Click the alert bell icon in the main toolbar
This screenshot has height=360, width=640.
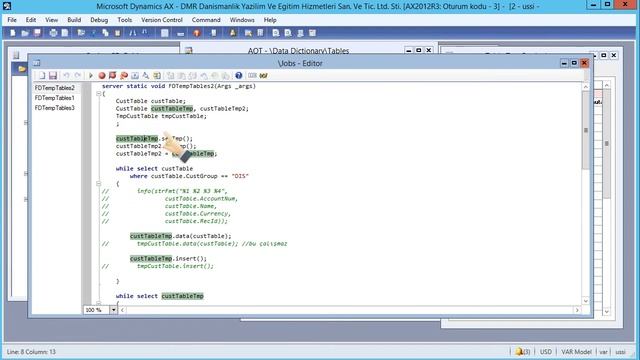[233, 33]
